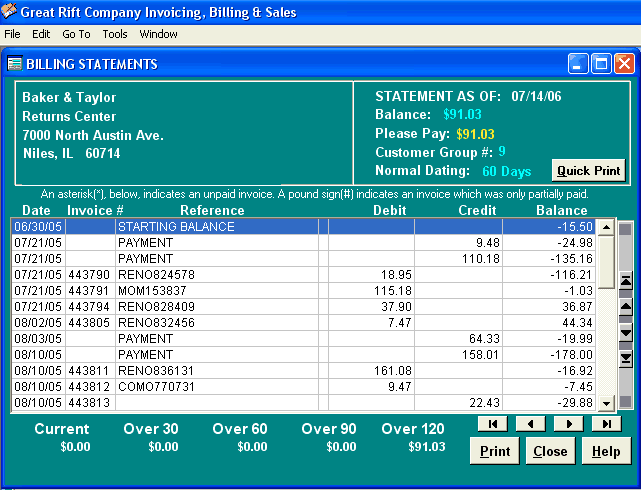This screenshot has width=641, height=490.
Task: Click the grid scrollbar down arrow
Action: pos(606,403)
